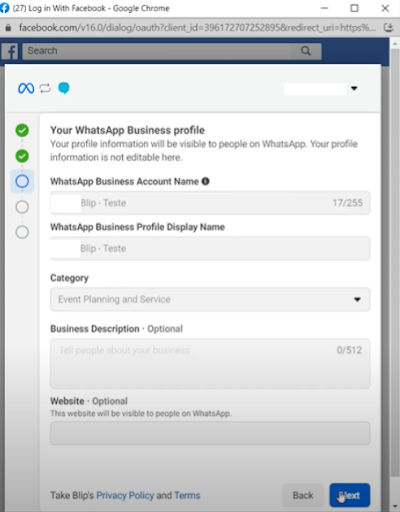Select the first completed step checkmark
400x512 pixels.
[x=22, y=130]
